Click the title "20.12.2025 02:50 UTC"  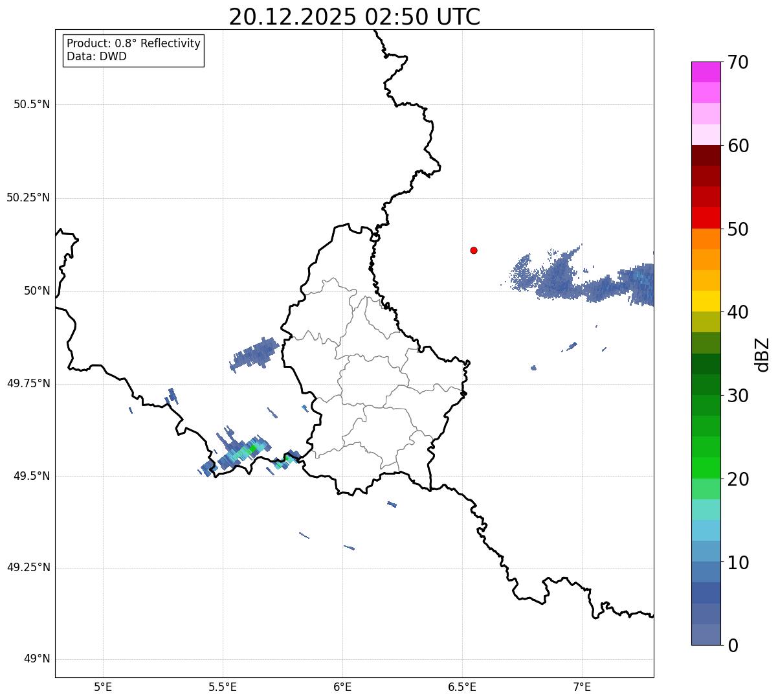(x=355, y=16)
